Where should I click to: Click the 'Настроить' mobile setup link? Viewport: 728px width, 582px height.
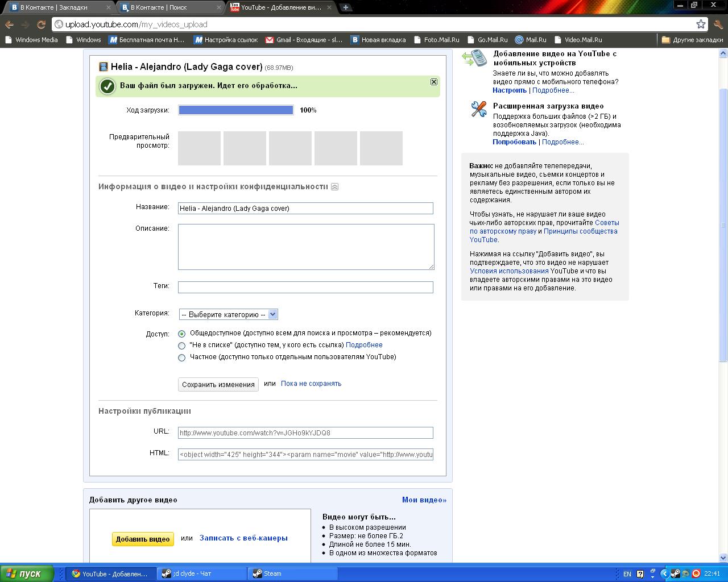click(510, 90)
